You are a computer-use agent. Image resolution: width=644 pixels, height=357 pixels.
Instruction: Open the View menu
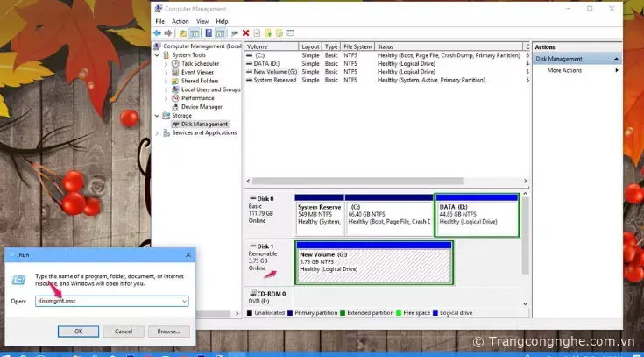point(202,21)
